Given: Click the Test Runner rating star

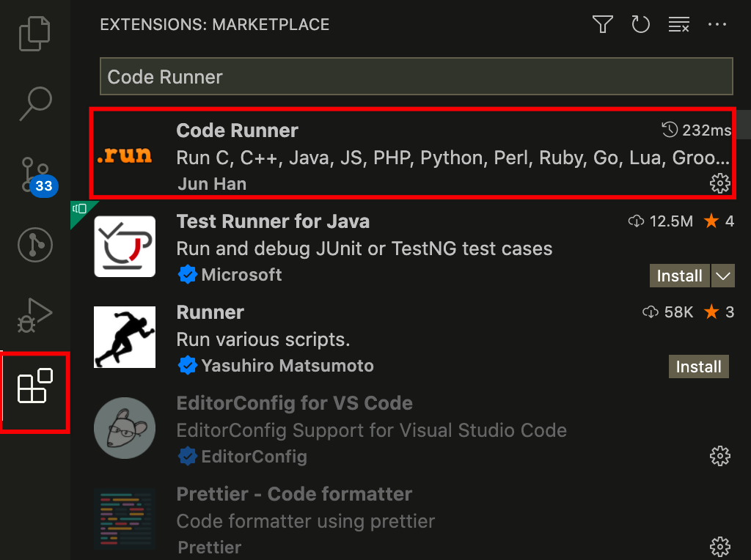Looking at the screenshot, I should point(711,221).
